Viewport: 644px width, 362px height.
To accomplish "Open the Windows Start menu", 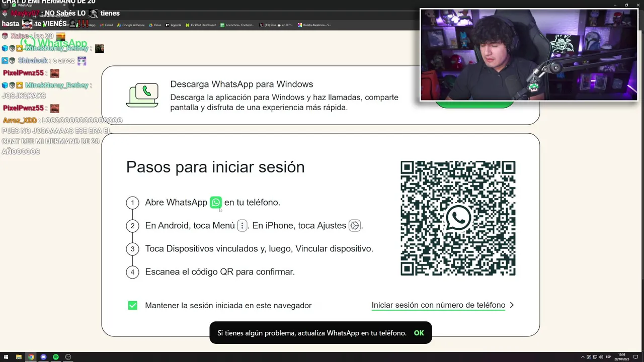I will point(6,357).
